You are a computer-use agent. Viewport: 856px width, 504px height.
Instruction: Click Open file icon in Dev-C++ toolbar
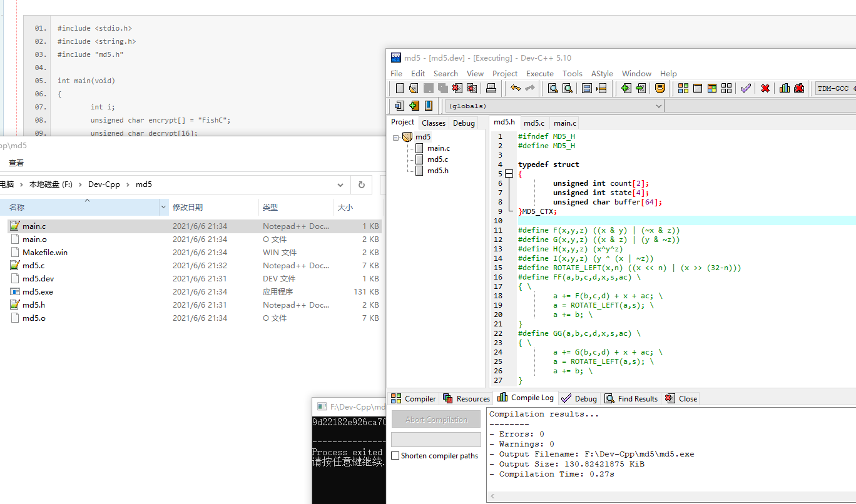click(413, 88)
